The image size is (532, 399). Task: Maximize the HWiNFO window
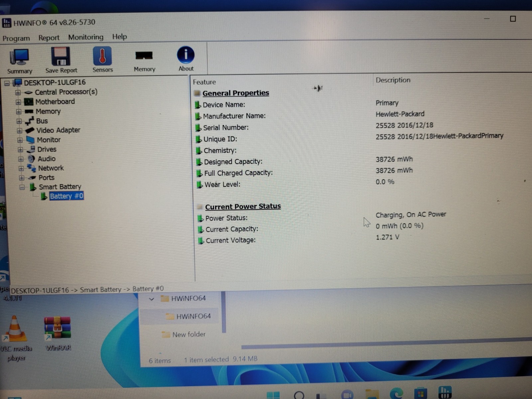tap(513, 19)
